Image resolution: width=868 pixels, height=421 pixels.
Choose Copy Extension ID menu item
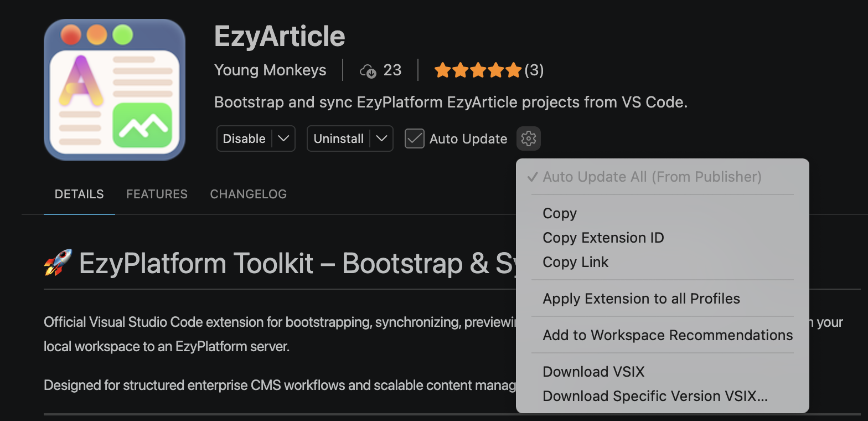tap(662, 238)
